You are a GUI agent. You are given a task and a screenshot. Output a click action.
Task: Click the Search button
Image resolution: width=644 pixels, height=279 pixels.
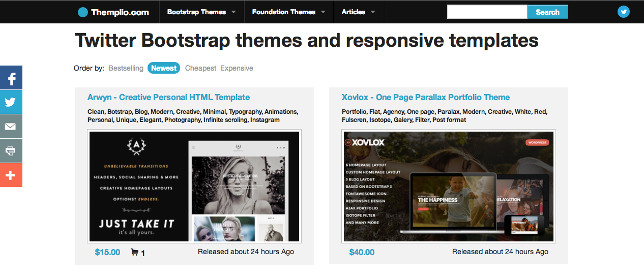click(547, 12)
